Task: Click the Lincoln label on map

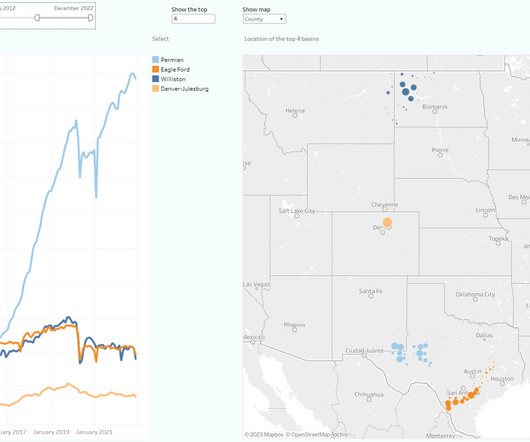Action: [485, 210]
